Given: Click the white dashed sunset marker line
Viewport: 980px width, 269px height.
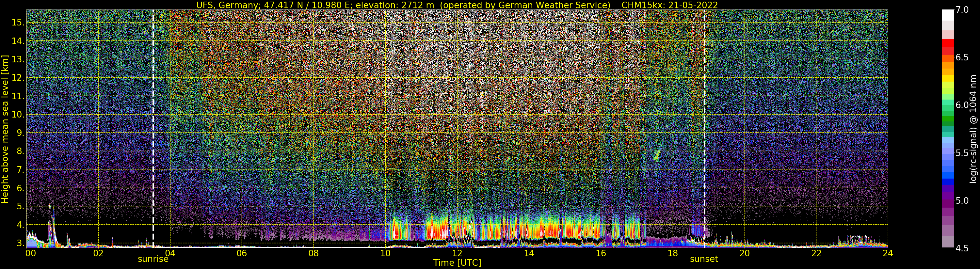Looking at the screenshot, I should (x=705, y=129).
